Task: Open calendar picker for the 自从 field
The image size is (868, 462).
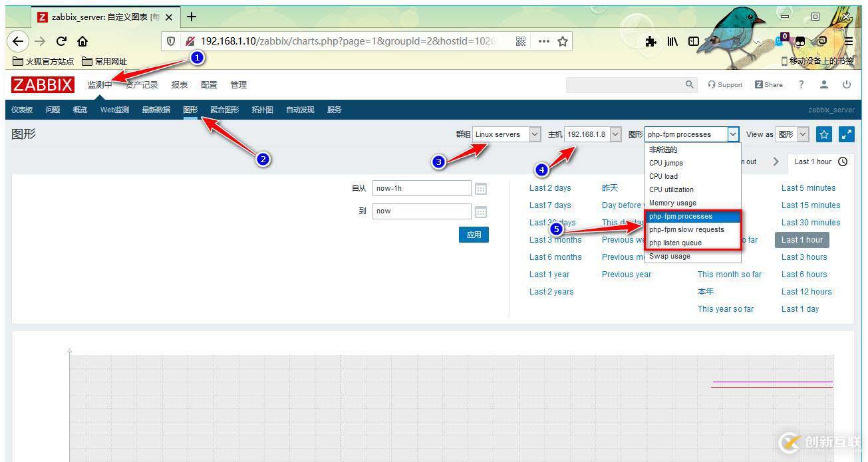Action: point(481,189)
